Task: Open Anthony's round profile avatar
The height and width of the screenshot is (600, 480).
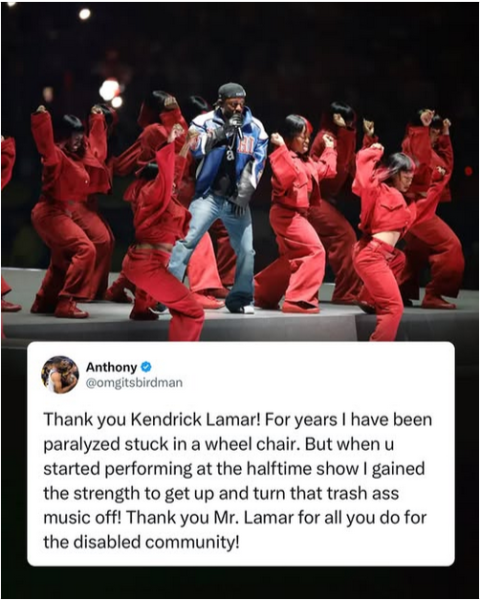Action: [x=60, y=375]
